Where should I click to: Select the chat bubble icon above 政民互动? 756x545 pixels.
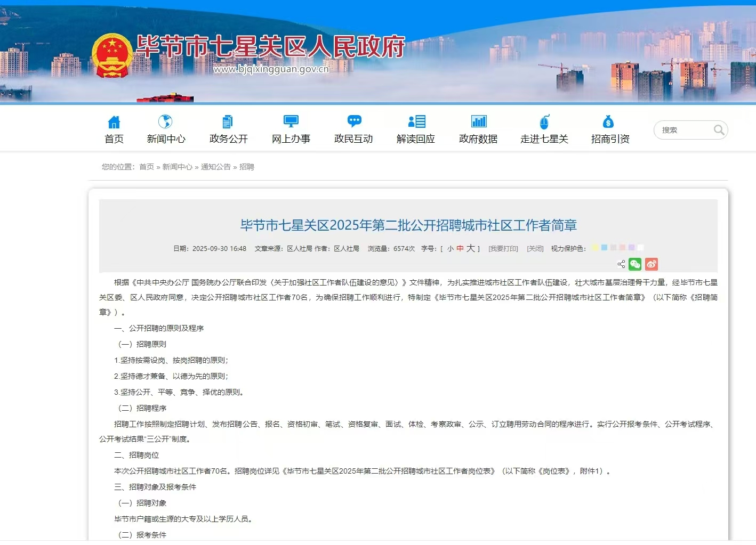click(x=353, y=121)
